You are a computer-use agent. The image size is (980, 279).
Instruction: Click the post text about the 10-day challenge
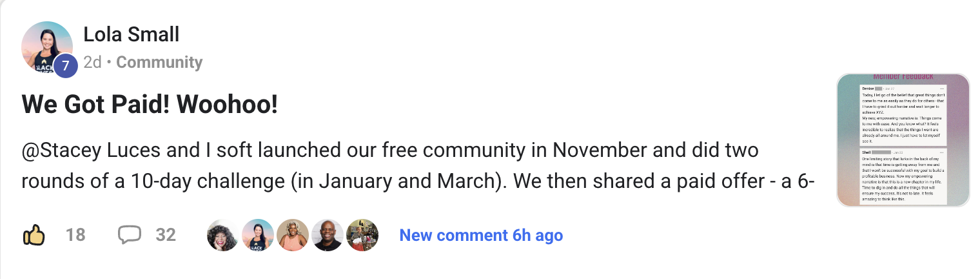click(x=419, y=182)
